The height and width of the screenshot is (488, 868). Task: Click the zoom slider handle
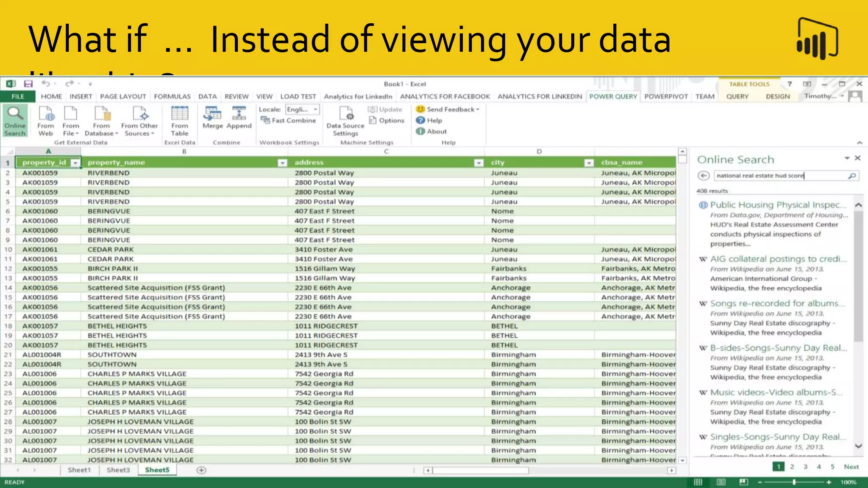point(794,482)
